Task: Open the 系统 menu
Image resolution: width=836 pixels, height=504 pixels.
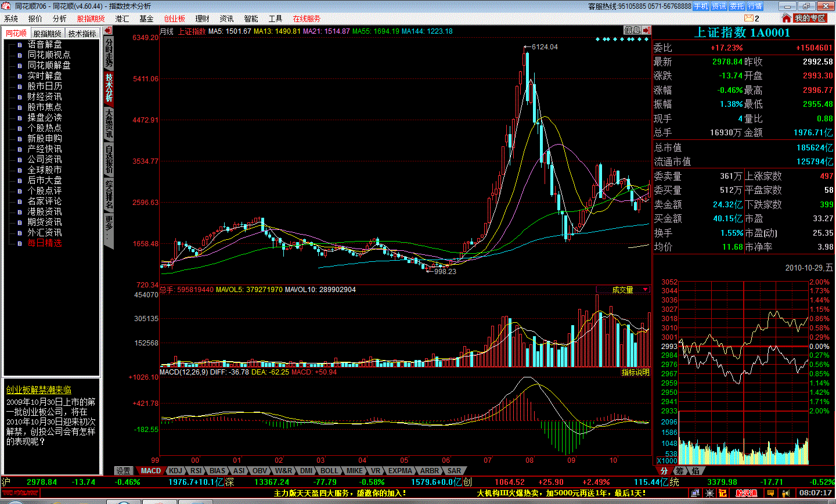Action: coord(11,19)
